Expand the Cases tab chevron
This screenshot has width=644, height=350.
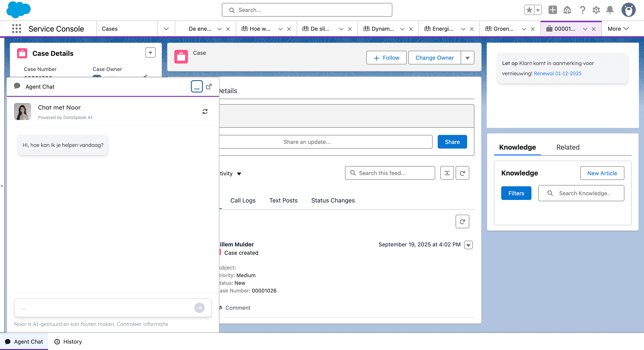tap(166, 29)
